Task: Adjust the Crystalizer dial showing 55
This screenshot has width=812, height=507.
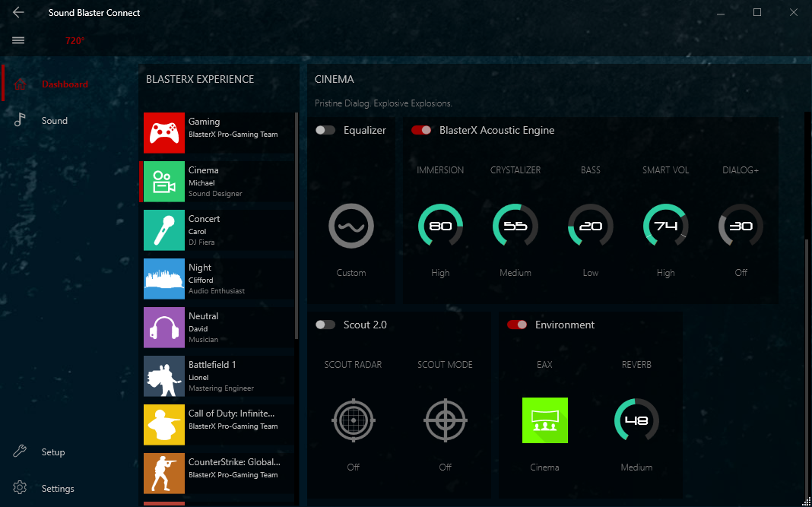Action: tap(515, 226)
